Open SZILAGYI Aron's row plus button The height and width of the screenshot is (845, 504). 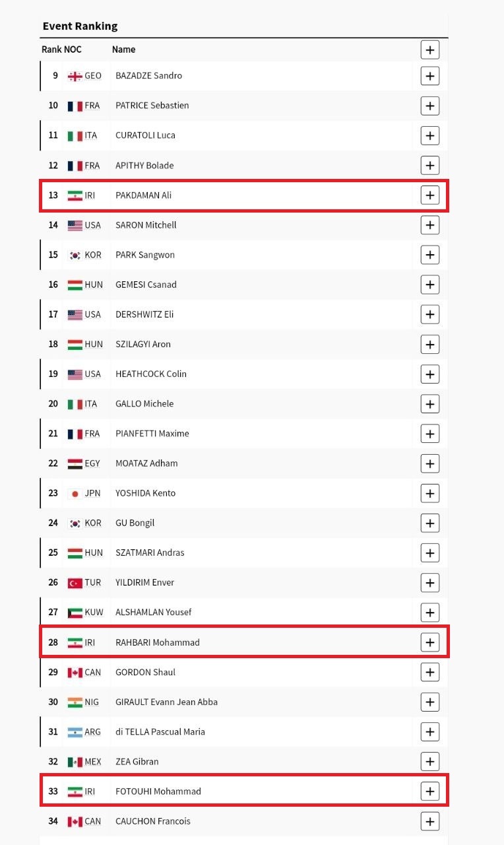coord(429,345)
